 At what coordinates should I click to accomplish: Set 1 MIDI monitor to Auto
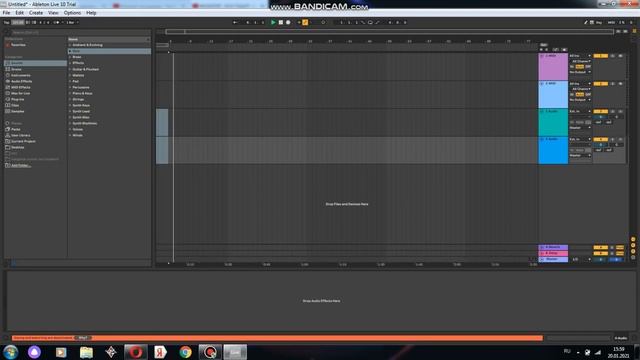[580, 67]
